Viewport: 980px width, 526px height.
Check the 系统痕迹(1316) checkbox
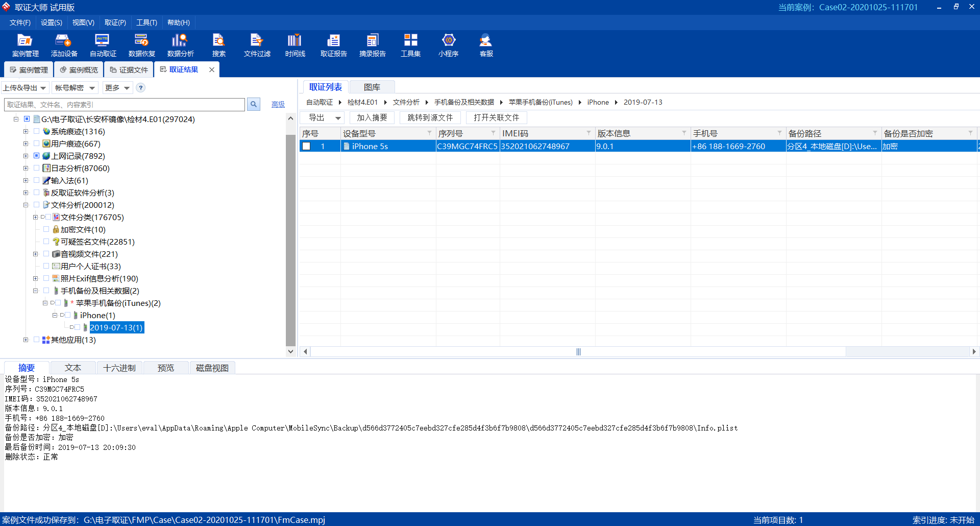(36, 131)
